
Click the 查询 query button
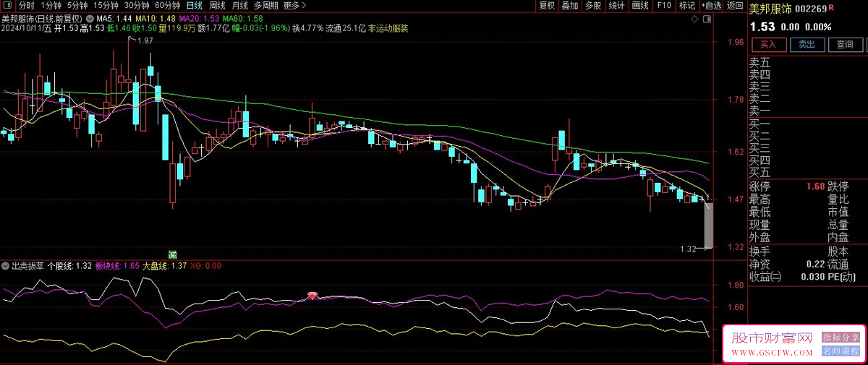tap(845, 45)
